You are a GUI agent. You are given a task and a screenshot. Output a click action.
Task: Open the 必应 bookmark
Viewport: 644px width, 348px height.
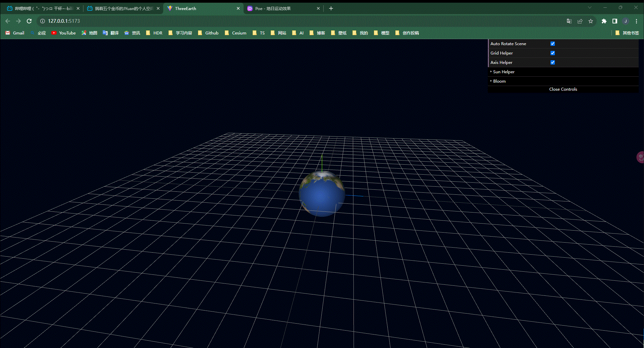pos(38,33)
